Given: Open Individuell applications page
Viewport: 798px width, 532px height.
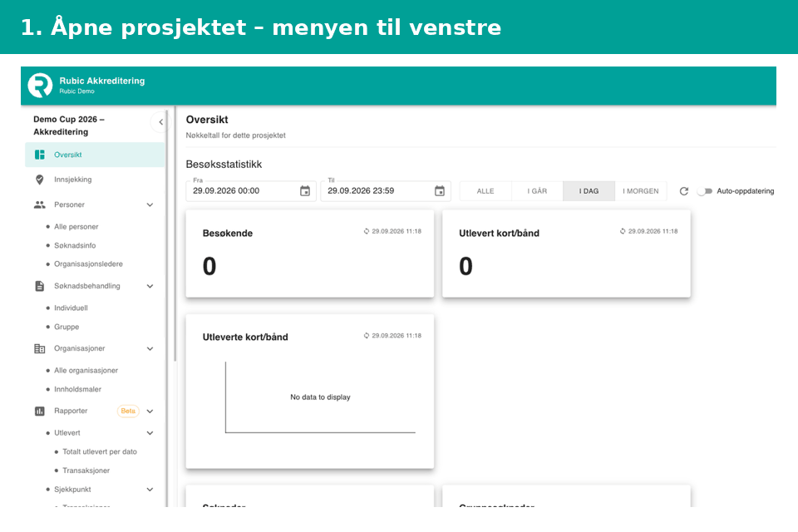Looking at the screenshot, I should pos(71,308).
